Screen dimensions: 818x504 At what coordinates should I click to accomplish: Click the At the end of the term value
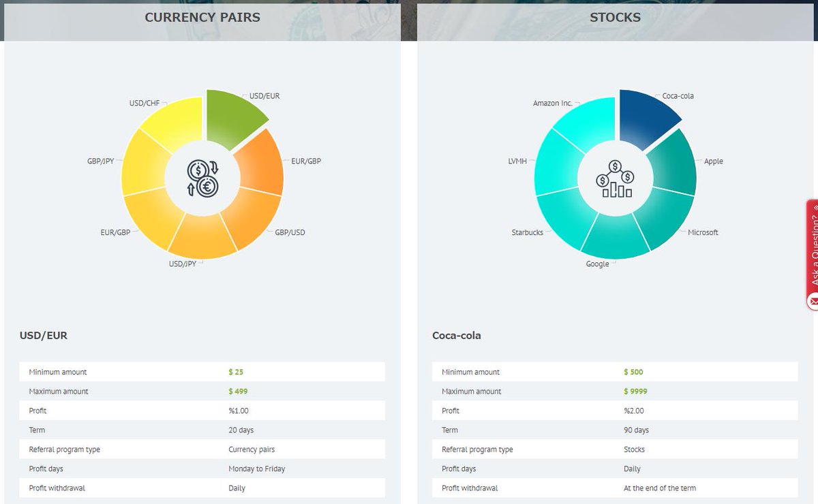tap(660, 488)
